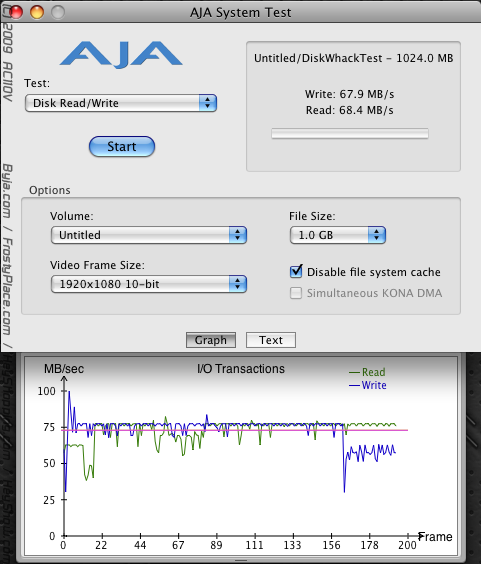Click the gray zoom window button
Screen dimensions: 481x564
58,12
